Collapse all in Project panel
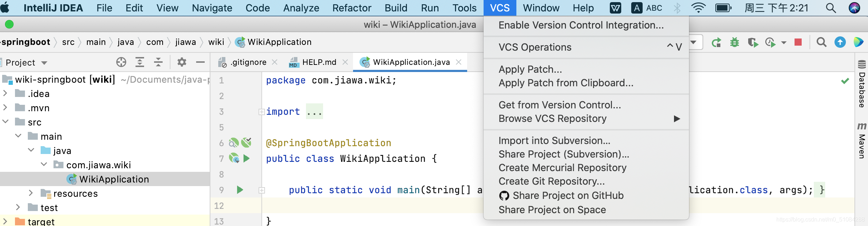Image resolution: width=868 pixels, height=226 pixels. 158,62
